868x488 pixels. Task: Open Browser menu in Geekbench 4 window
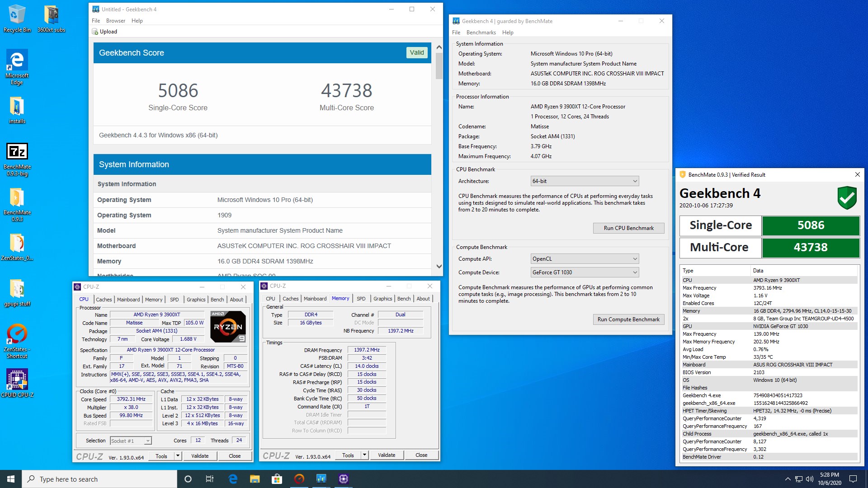[116, 21]
